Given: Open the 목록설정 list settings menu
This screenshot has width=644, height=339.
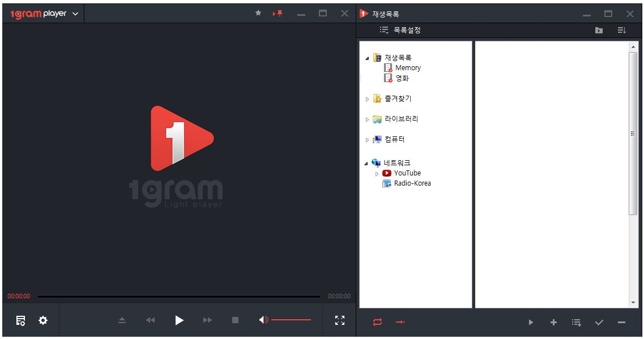Looking at the screenshot, I should [407, 30].
